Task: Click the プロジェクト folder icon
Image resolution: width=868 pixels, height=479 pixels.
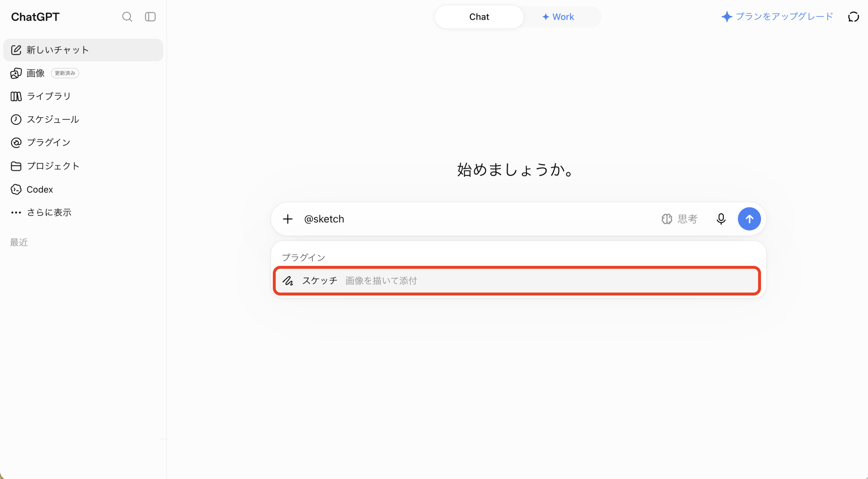Action: pos(16,166)
